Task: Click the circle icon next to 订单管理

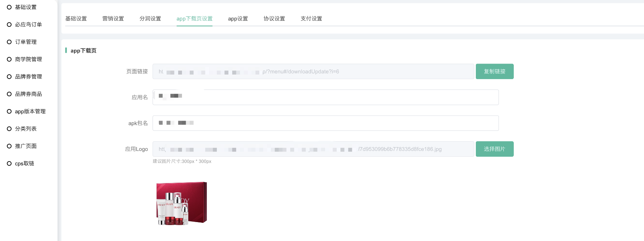Action: pyautogui.click(x=9, y=42)
